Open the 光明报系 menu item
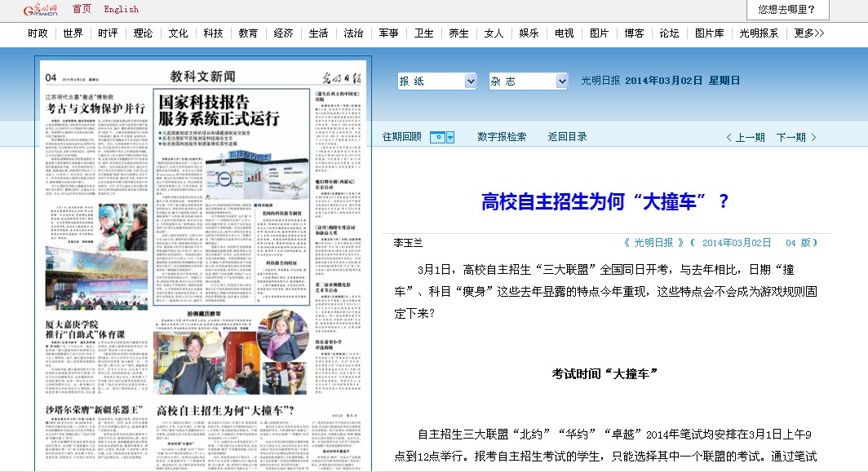This screenshot has height=472, width=868. click(x=759, y=33)
